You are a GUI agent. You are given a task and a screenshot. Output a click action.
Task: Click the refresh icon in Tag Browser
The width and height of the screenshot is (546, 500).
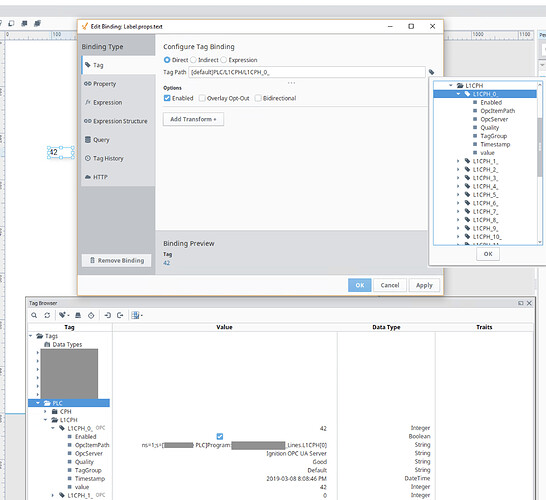point(47,315)
